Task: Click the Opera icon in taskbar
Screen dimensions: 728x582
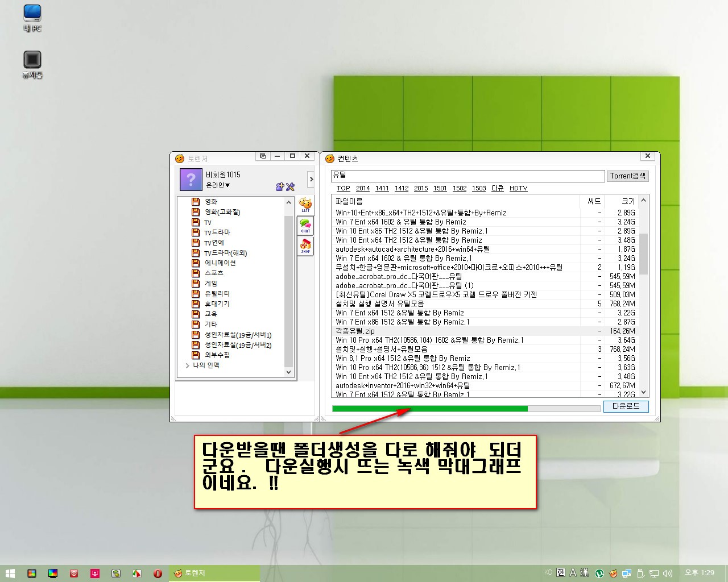Action: [x=158, y=573]
